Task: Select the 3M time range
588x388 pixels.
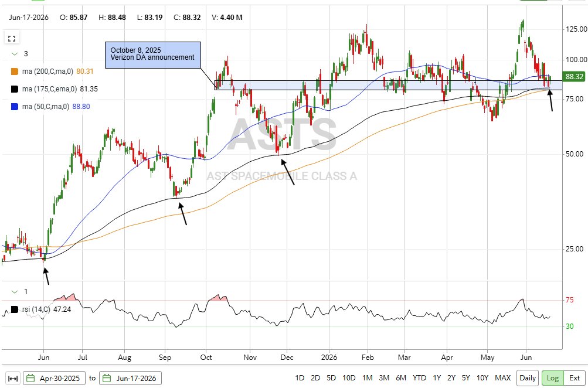Action: coord(384,378)
